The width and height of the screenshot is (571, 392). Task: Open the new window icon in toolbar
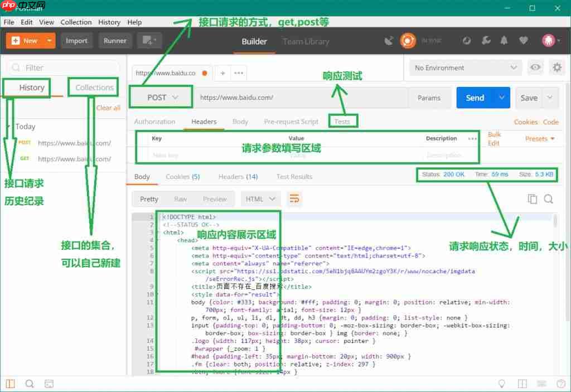pyautogui.click(x=149, y=41)
